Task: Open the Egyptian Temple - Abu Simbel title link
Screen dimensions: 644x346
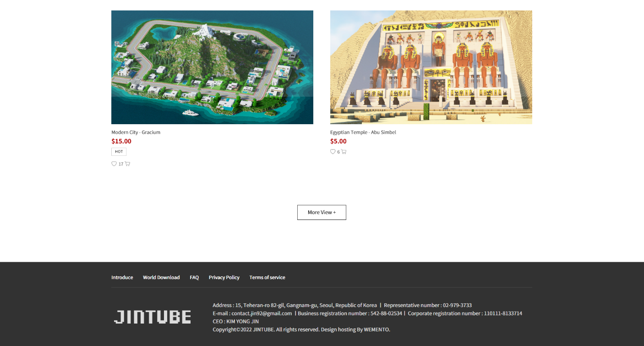Action: (x=363, y=132)
